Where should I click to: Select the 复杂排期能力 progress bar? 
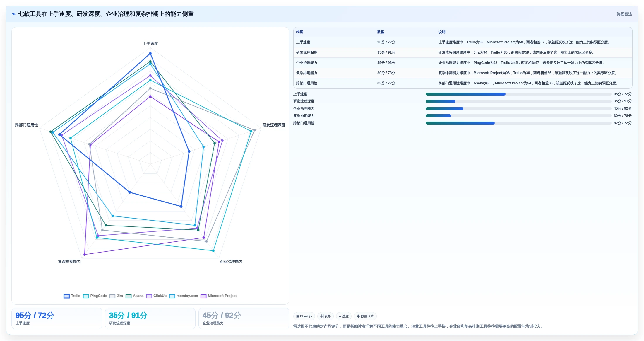[x=518, y=116]
